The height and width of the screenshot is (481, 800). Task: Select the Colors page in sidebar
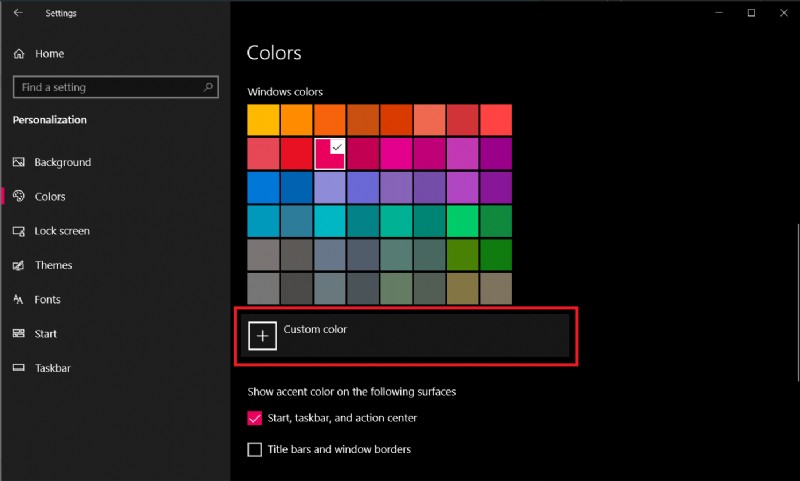[x=50, y=197]
